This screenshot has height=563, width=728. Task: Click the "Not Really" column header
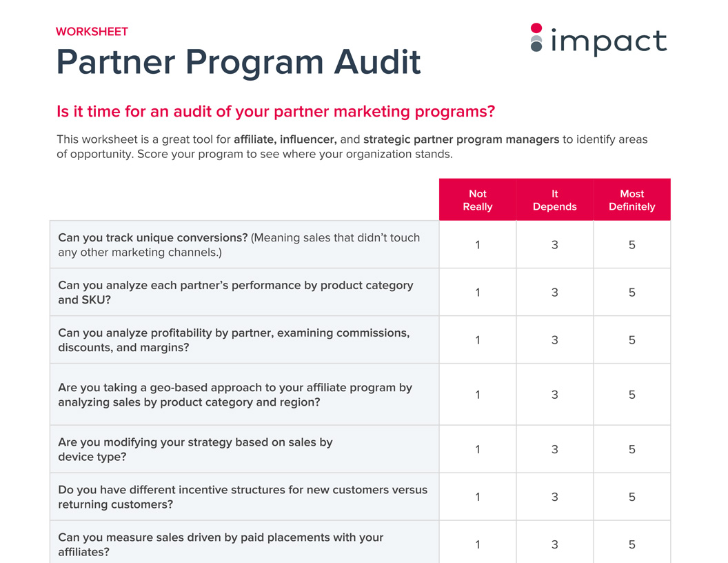(x=478, y=200)
